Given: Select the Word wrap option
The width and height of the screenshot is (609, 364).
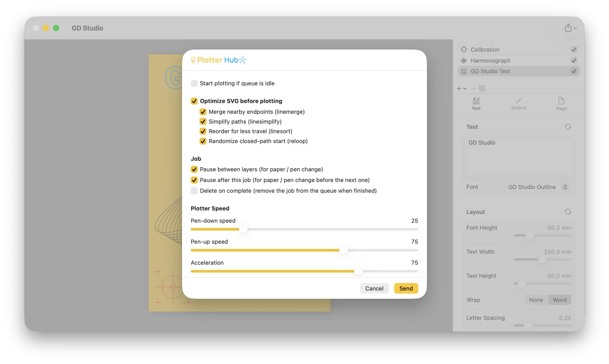Looking at the screenshot, I should (x=560, y=300).
